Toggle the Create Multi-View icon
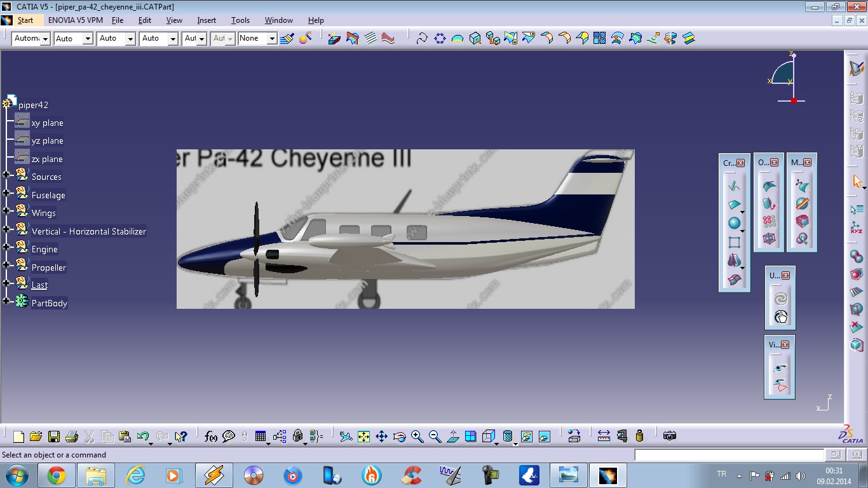Image resolution: width=868 pixels, height=488 pixels. pyautogui.click(x=470, y=437)
